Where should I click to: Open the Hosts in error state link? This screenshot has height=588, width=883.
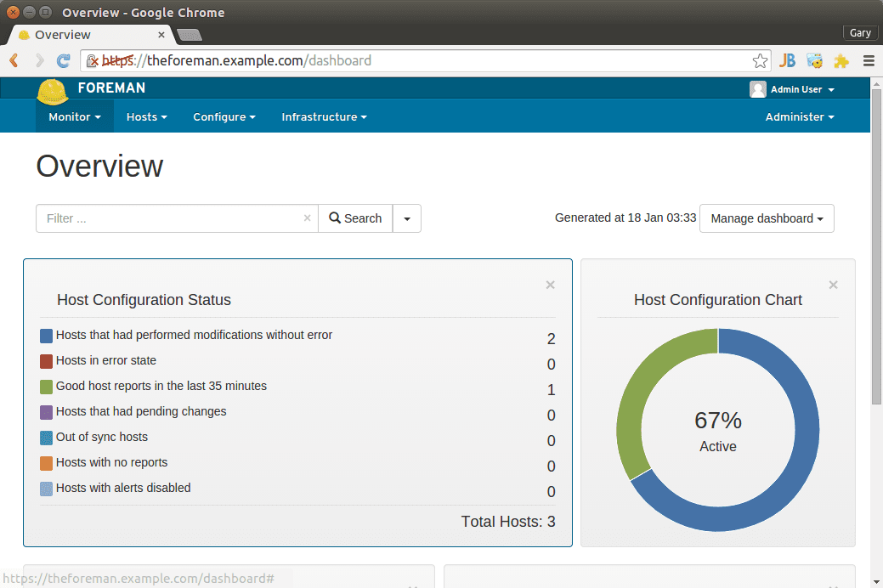(x=106, y=360)
